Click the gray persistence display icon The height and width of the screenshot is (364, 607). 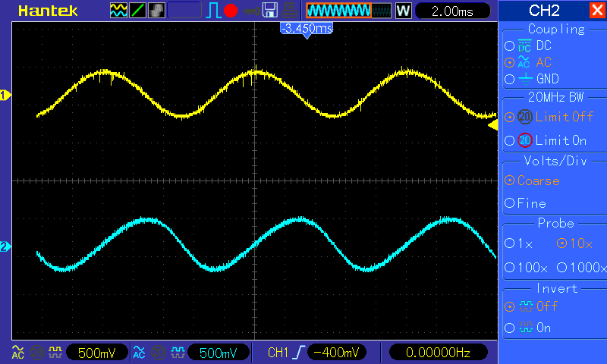point(156,11)
